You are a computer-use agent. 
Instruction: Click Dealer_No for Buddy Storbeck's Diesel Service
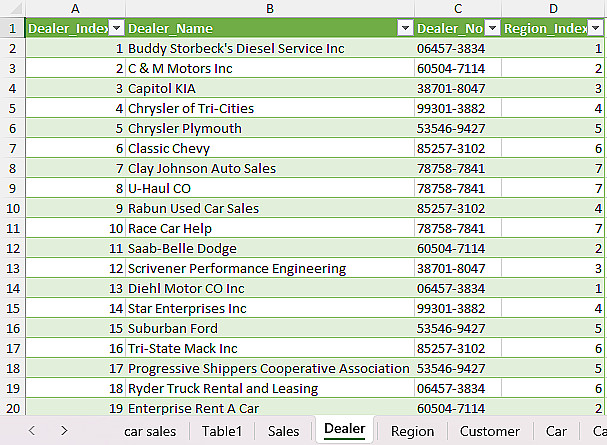point(458,48)
